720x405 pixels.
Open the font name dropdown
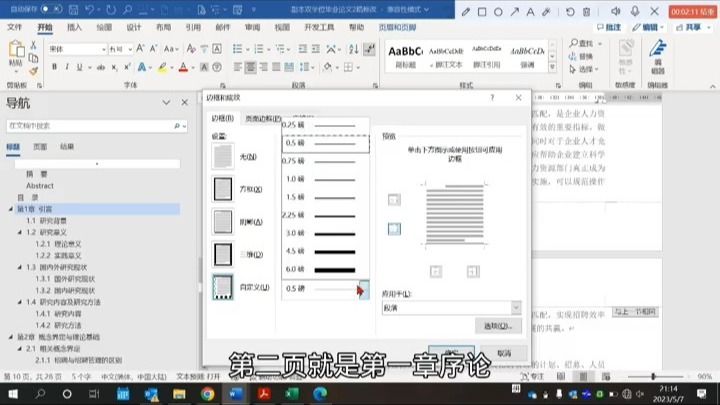tap(104, 49)
